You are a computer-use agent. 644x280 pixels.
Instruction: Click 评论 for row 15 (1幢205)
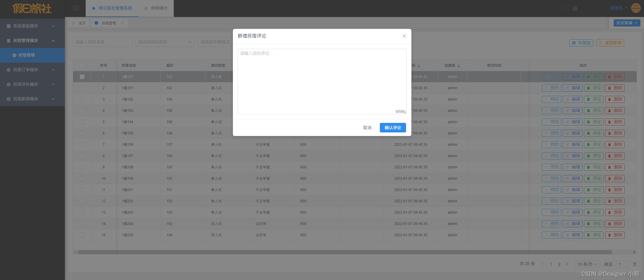594,235
